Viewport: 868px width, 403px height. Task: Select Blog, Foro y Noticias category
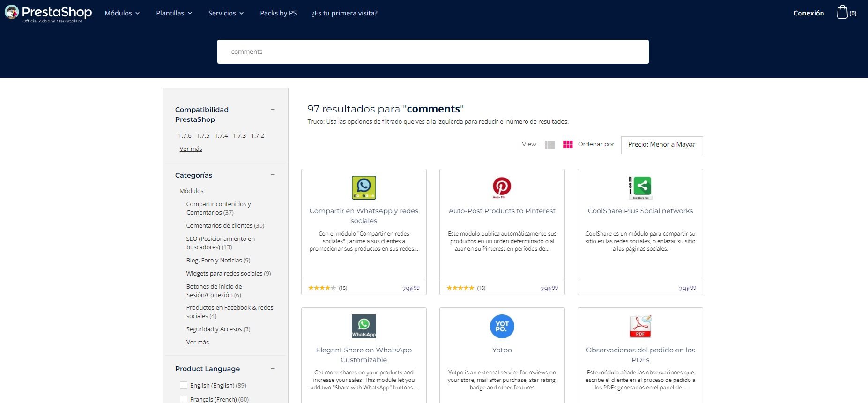218,260
